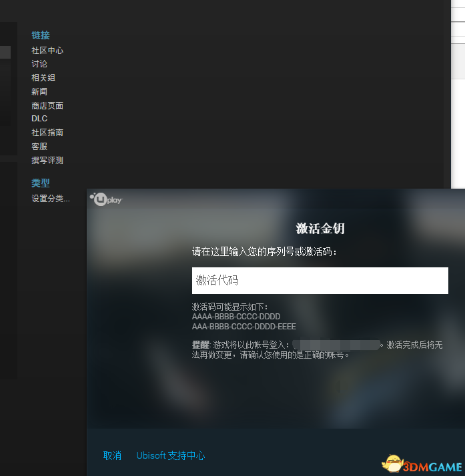
Task: Click the 激活金钥 dialog title
Action: tap(320, 229)
